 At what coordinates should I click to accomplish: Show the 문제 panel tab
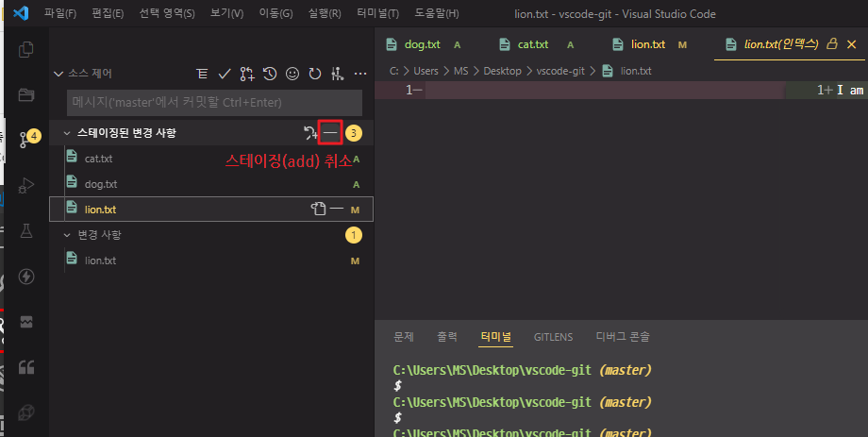point(404,337)
